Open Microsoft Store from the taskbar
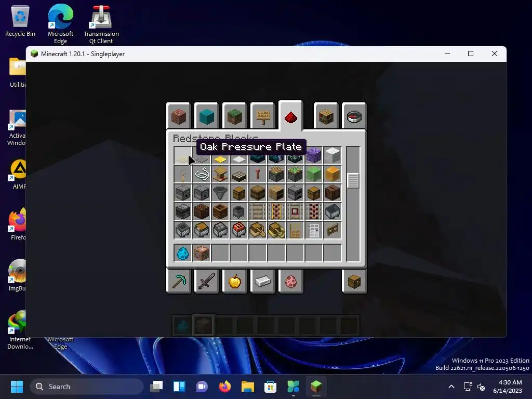 point(270,387)
